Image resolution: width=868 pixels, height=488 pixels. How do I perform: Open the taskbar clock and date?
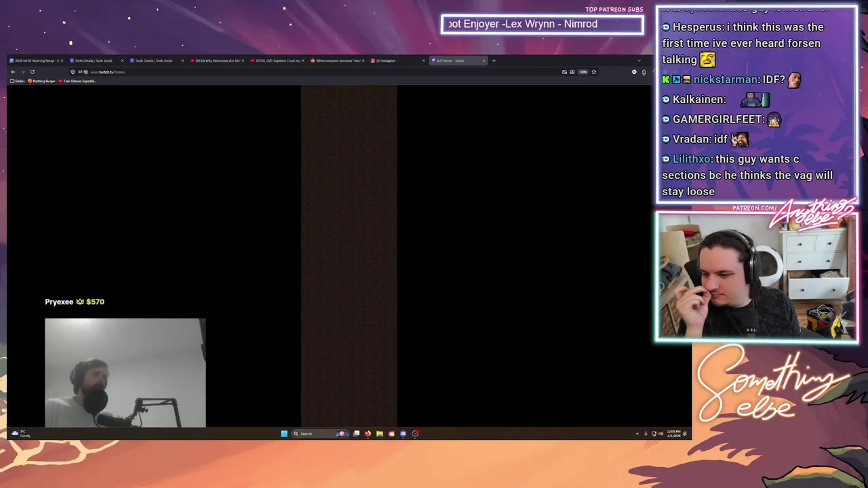673,434
